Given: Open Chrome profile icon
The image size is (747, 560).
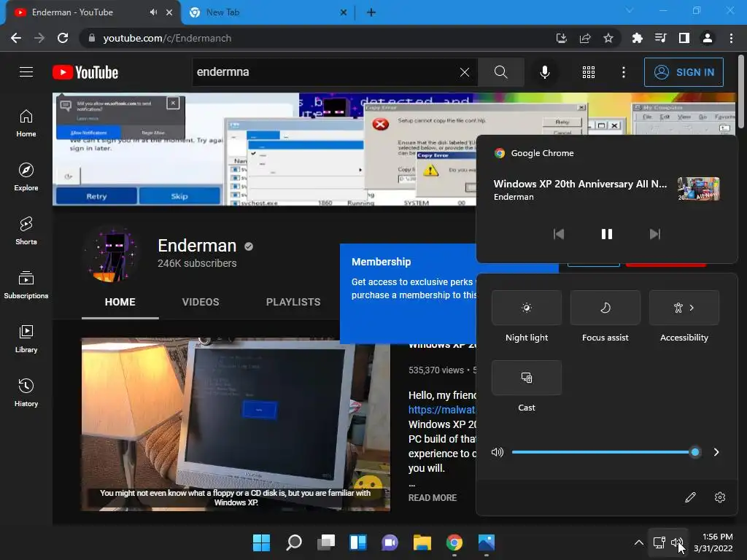Looking at the screenshot, I should pyautogui.click(x=708, y=38).
